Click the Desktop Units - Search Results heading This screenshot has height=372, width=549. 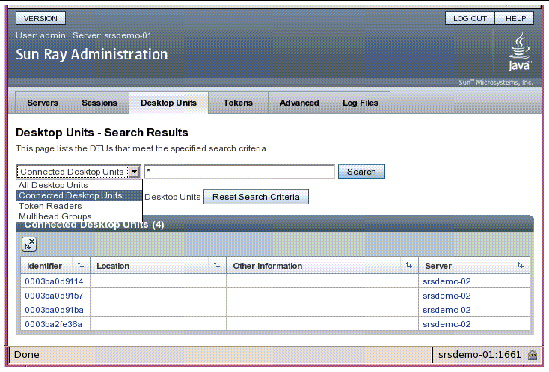[102, 132]
